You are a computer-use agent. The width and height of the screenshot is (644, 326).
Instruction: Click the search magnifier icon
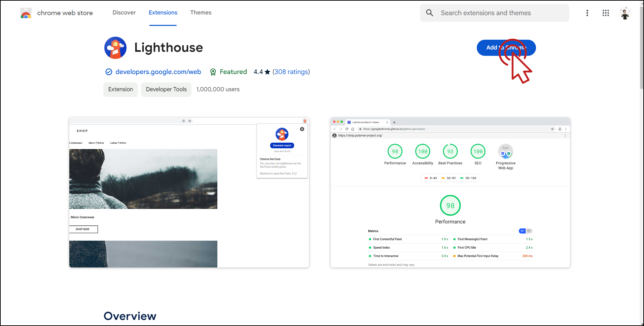pos(430,13)
